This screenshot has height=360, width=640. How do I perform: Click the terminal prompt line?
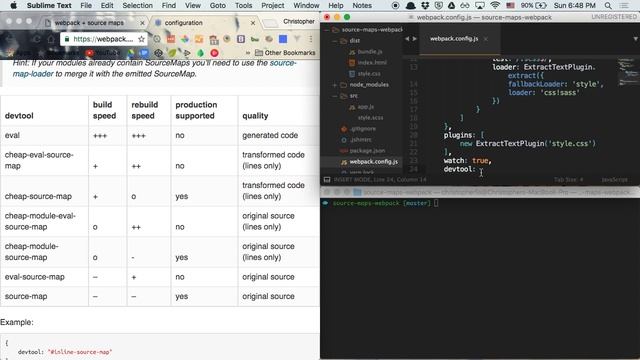380,203
